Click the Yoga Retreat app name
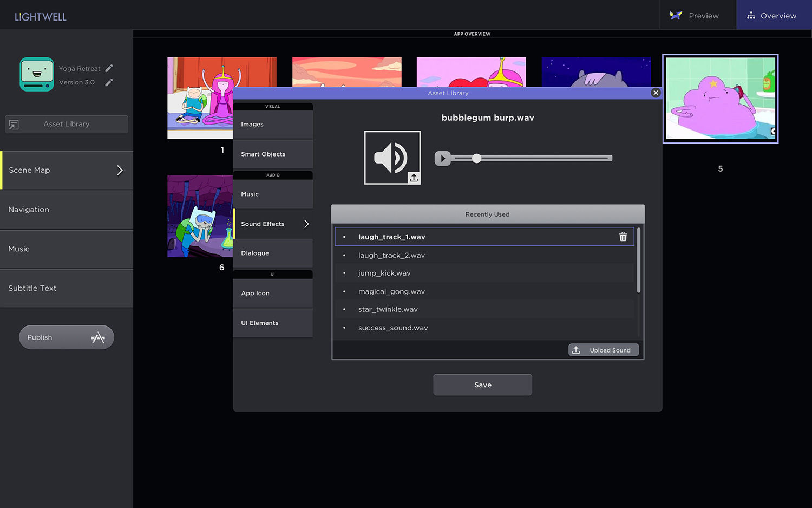812x508 pixels. pos(80,69)
